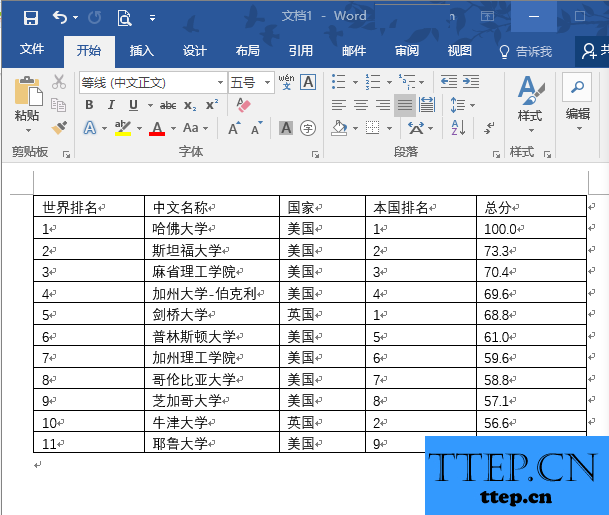The image size is (609, 515).
Task: Clear all formatting with the eraser icon
Action: 244,105
